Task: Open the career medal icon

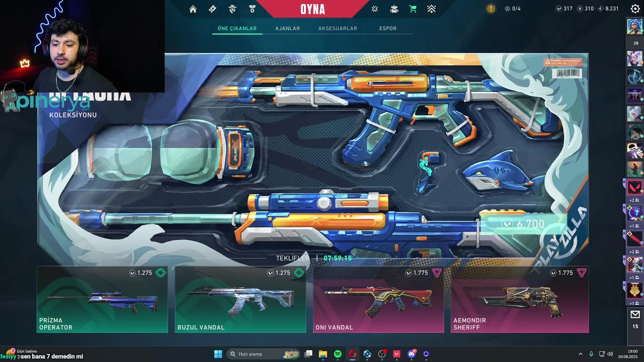Action: pyautogui.click(x=252, y=9)
